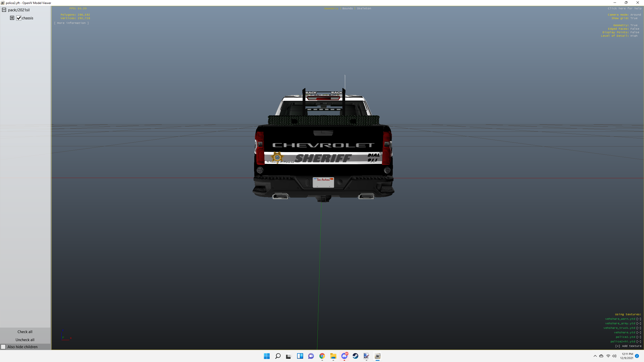Switch to the Bounds view tab
The width and height of the screenshot is (644, 362).
(347, 8)
